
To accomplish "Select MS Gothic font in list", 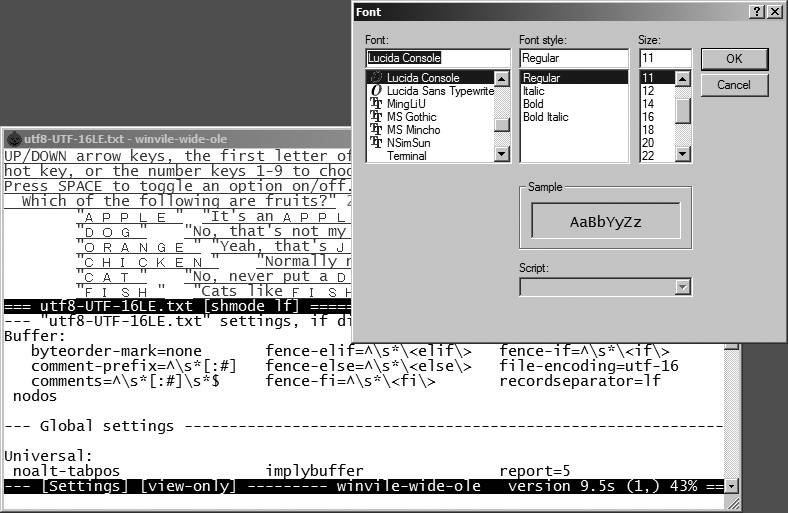I will [x=431, y=117].
